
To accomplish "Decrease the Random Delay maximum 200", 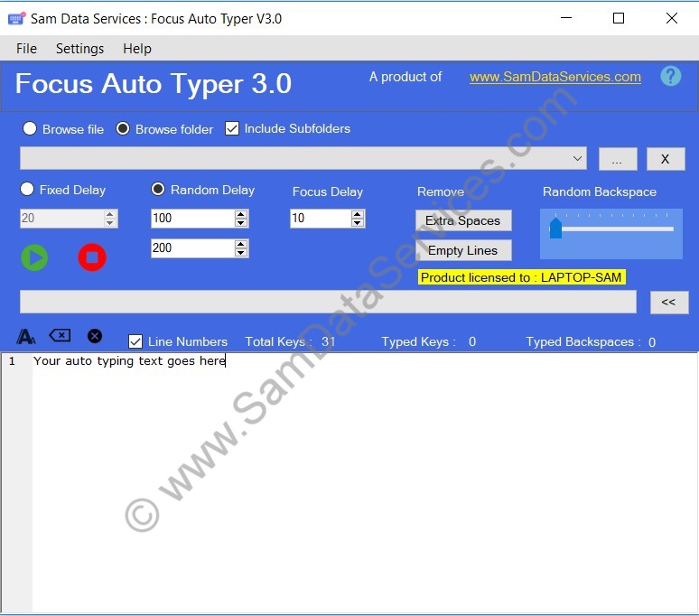I will (241, 252).
